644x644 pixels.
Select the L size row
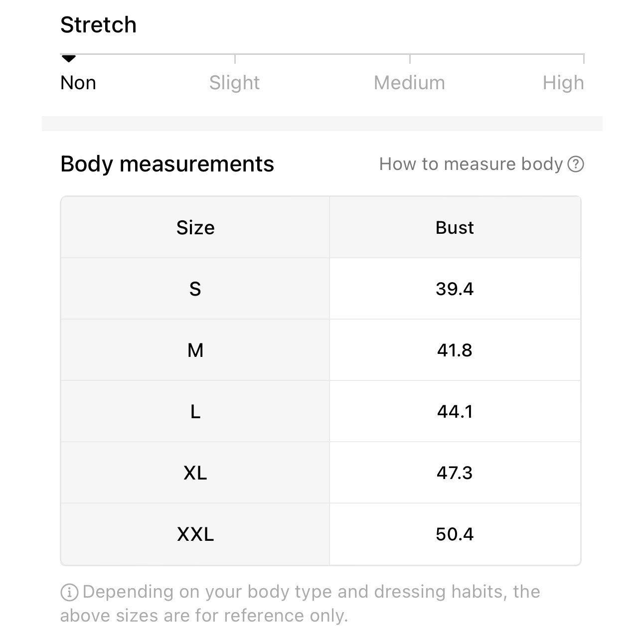[x=195, y=412]
